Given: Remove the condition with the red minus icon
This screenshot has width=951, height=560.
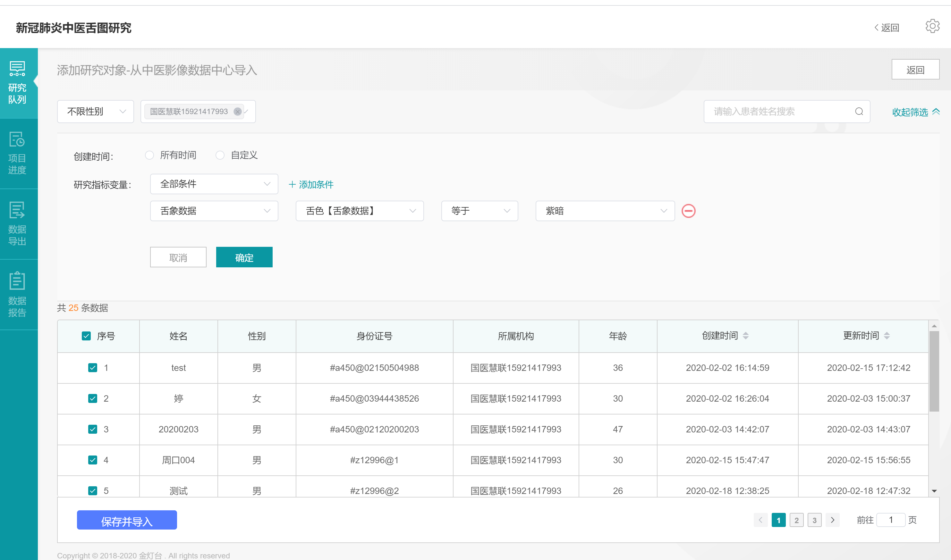Looking at the screenshot, I should tap(688, 211).
